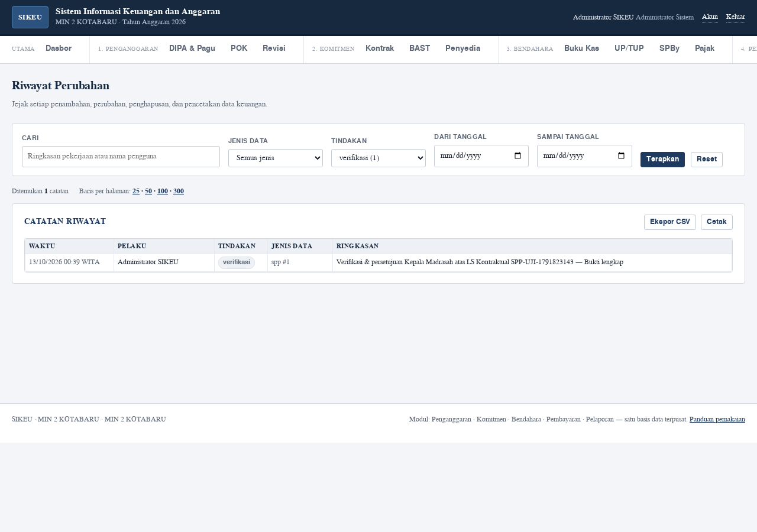Click the Cetak button
Viewport: 757px width, 532px height.
(717, 222)
